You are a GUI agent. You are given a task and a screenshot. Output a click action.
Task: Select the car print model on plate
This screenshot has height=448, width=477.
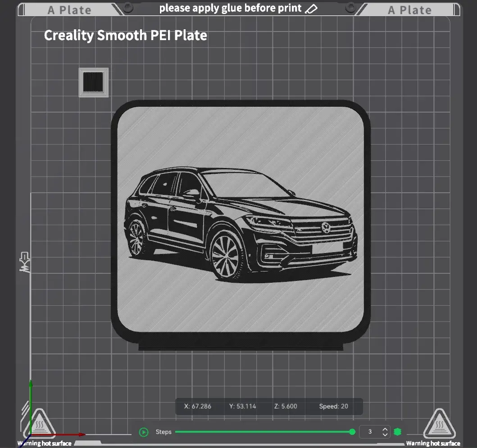click(241, 225)
